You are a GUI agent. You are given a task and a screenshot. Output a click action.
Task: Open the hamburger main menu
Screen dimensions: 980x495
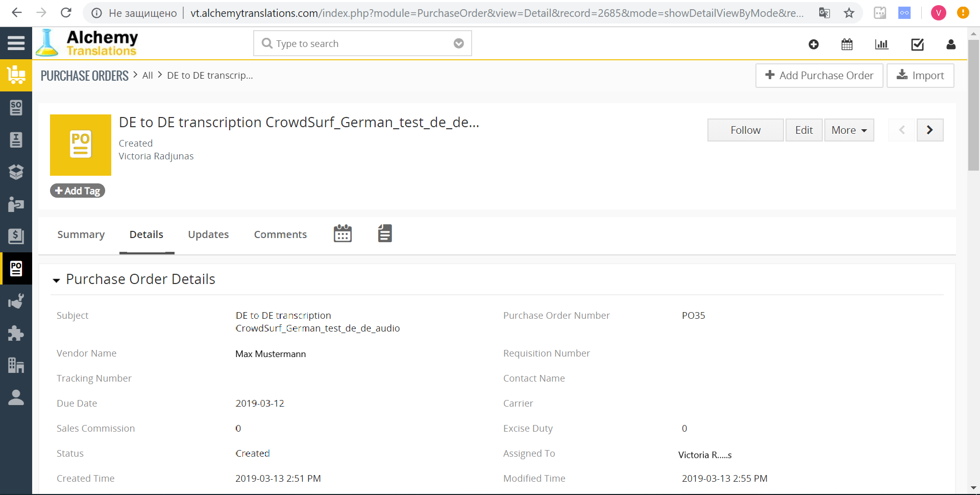(x=16, y=43)
